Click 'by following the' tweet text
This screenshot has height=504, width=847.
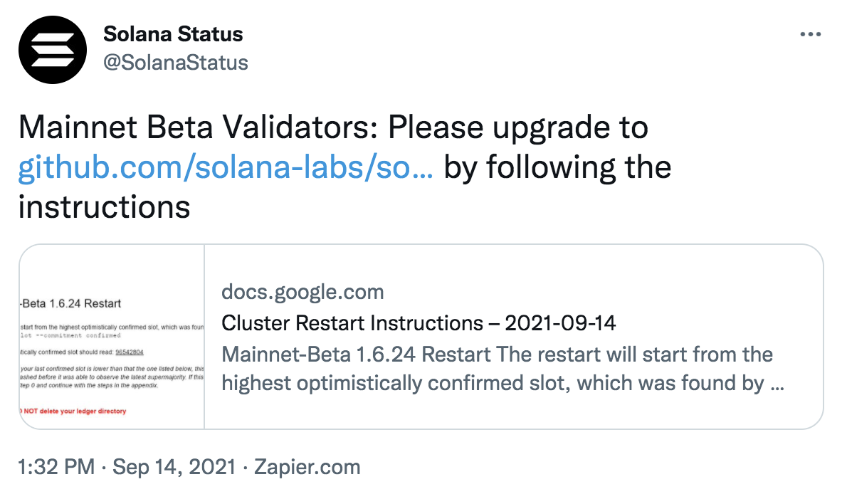click(x=557, y=167)
